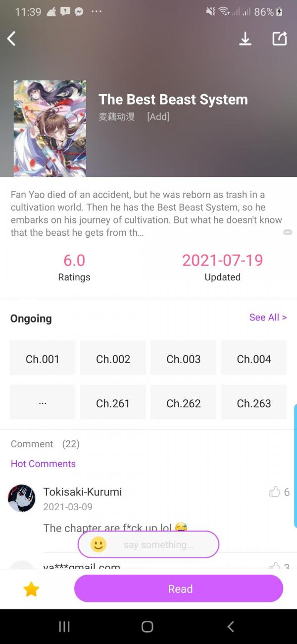Expand the full description with the ellipsis bubble

288,232
